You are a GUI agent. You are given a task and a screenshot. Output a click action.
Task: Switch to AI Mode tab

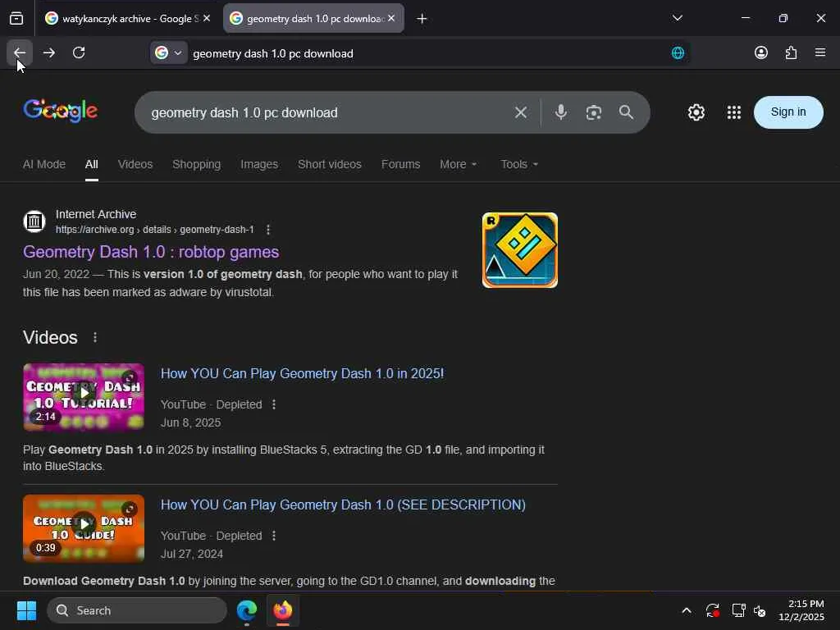(x=44, y=164)
